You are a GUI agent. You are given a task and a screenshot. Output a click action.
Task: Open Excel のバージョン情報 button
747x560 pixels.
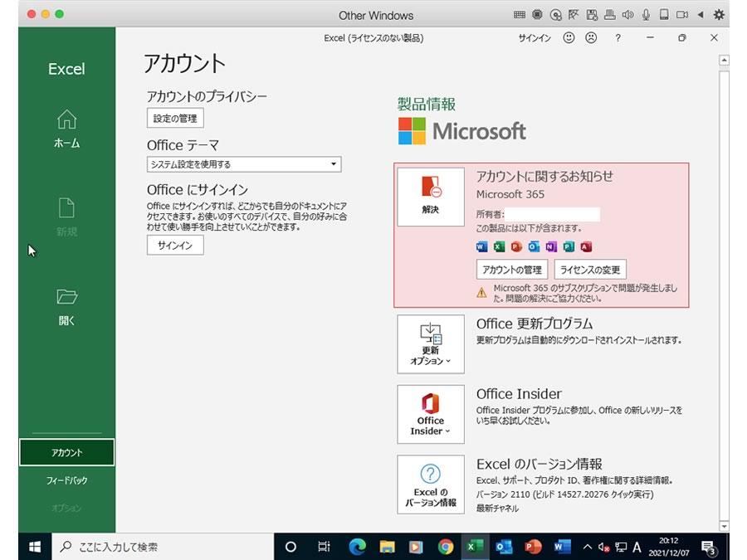[431, 485]
